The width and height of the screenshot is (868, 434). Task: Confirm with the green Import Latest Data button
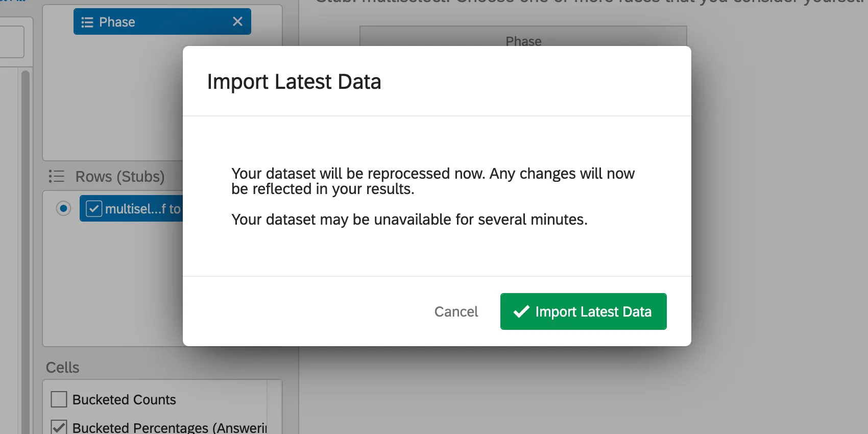tap(583, 311)
